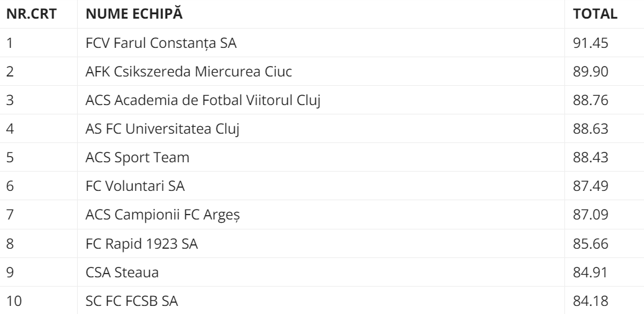Image resolution: width=644 pixels, height=314 pixels.
Task: Select FC Rapid 1923 SA row
Action: 142,244
